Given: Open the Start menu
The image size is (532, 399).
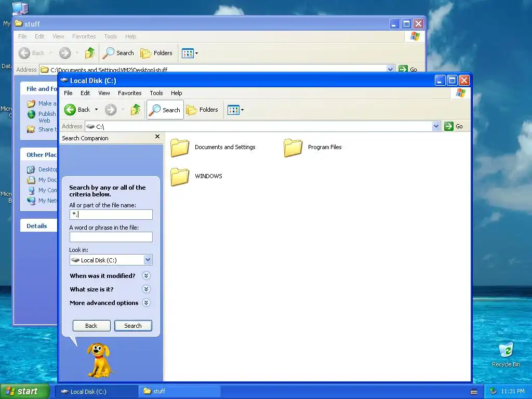Looking at the screenshot, I should pyautogui.click(x=25, y=392).
